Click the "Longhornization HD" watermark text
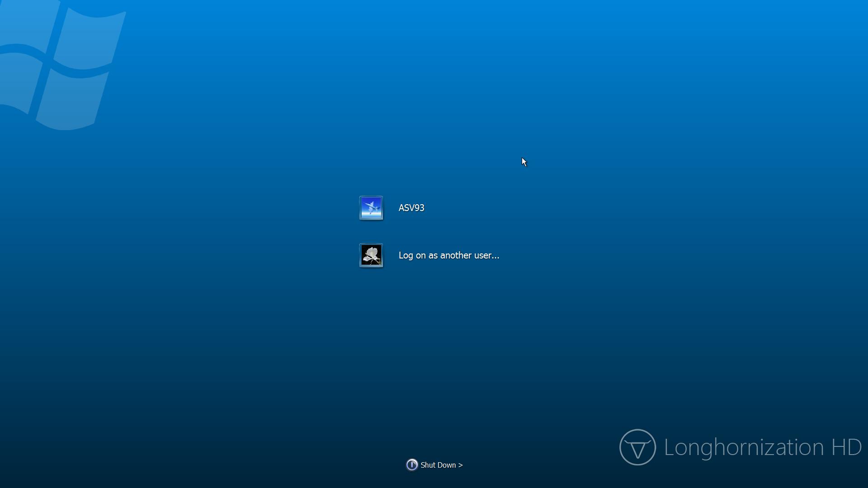This screenshot has height=488, width=868. [762, 447]
